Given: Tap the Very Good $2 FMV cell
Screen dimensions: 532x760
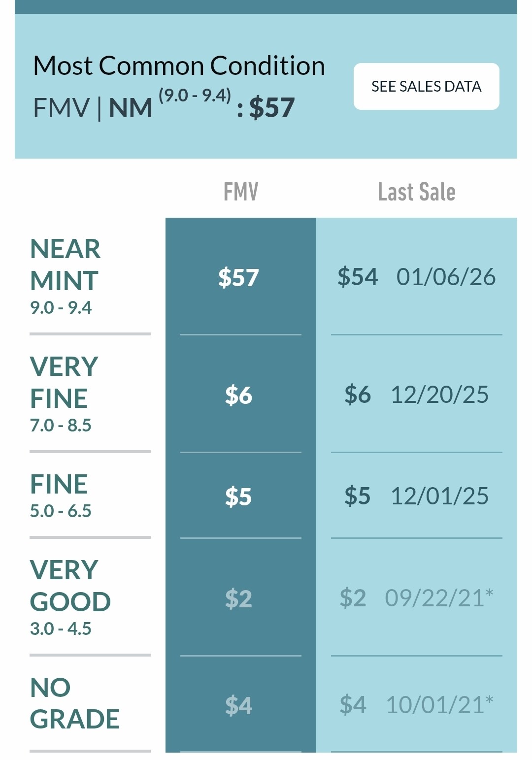Looking at the screenshot, I should pos(239,598).
